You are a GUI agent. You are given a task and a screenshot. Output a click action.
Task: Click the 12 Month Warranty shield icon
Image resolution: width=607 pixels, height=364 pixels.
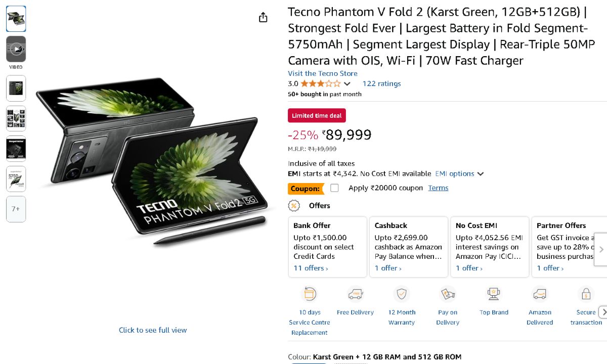point(402,294)
